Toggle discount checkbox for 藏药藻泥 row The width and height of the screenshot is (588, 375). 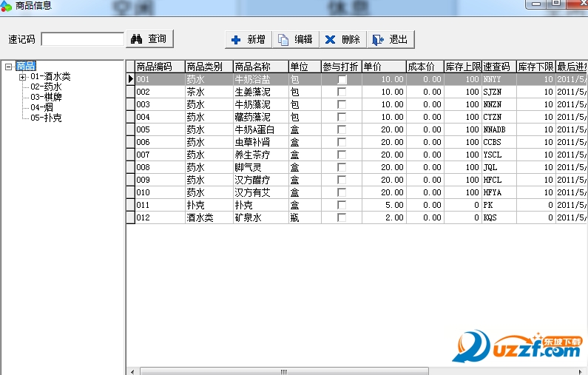(342, 117)
